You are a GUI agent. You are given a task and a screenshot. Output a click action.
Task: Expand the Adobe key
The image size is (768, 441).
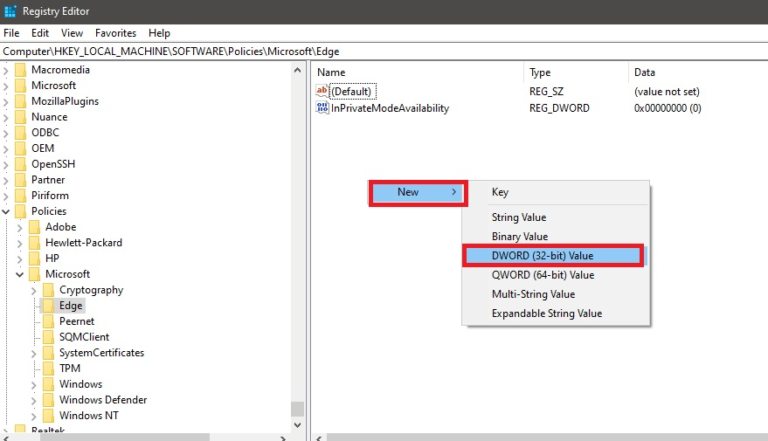pyautogui.click(x=20, y=227)
